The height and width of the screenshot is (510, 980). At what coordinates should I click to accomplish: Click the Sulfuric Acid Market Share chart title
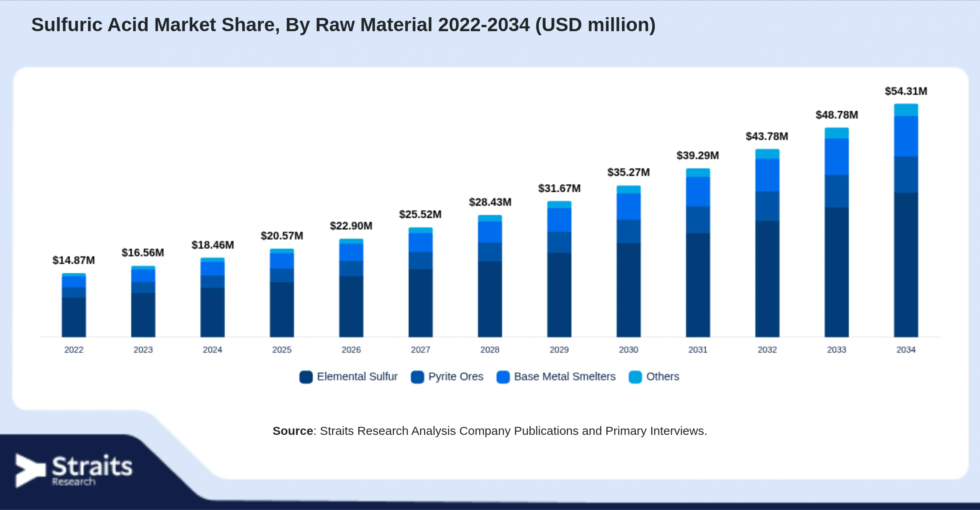343,25
